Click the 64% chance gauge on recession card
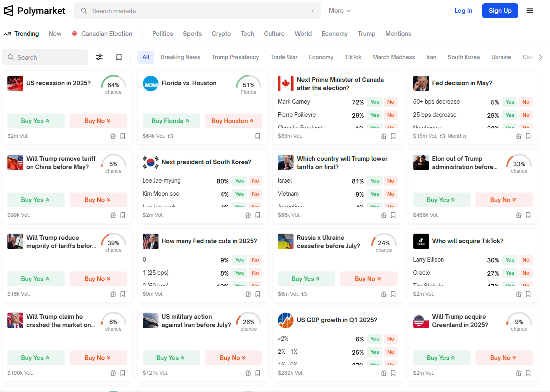The height and width of the screenshot is (392, 550). [114, 85]
